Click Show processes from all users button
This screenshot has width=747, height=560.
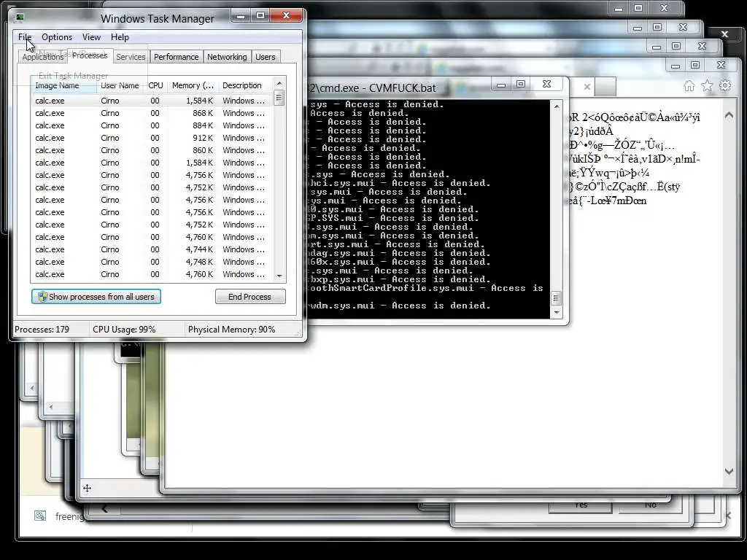click(x=96, y=297)
